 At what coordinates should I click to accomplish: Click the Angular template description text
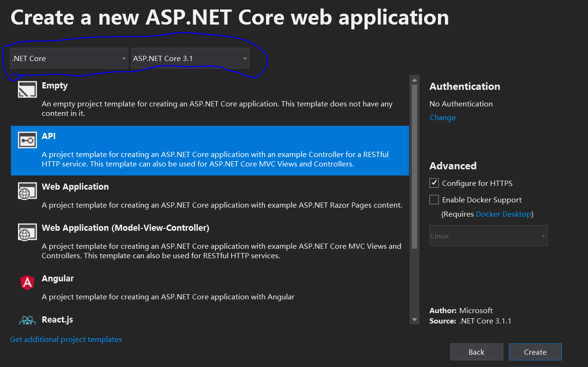click(x=168, y=297)
